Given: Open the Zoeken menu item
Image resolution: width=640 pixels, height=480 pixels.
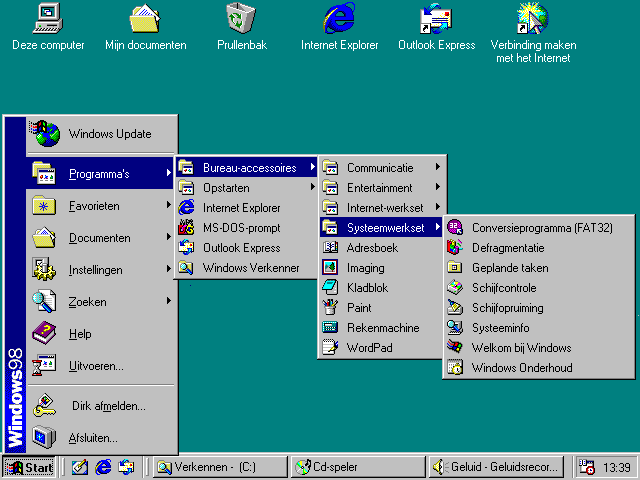Looking at the screenshot, I should pos(100,302).
